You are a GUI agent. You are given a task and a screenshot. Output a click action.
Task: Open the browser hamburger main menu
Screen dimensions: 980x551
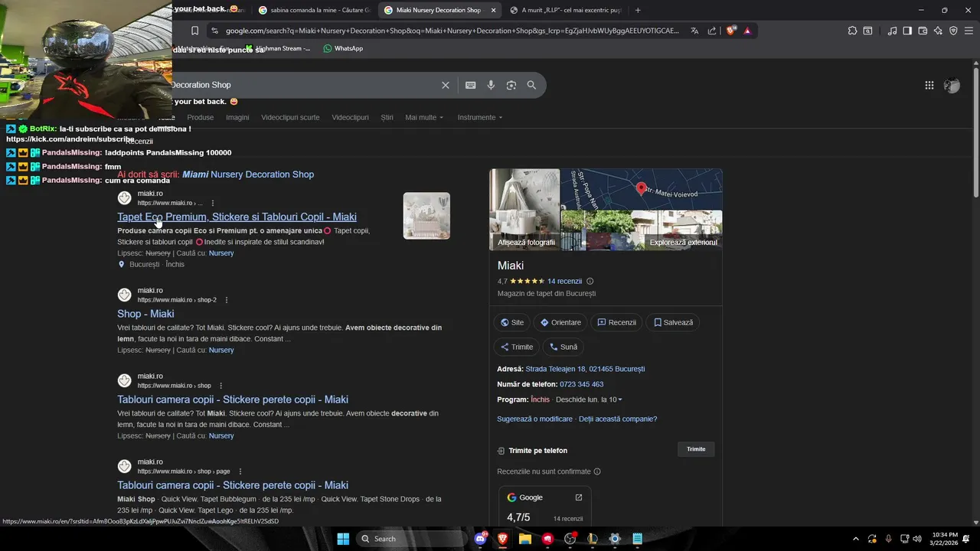point(969,31)
